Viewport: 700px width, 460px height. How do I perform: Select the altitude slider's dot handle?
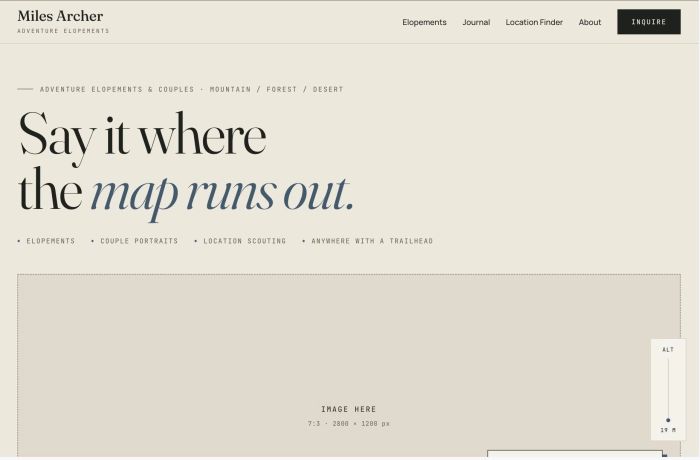pyautogui.click(x=668, y=420)
